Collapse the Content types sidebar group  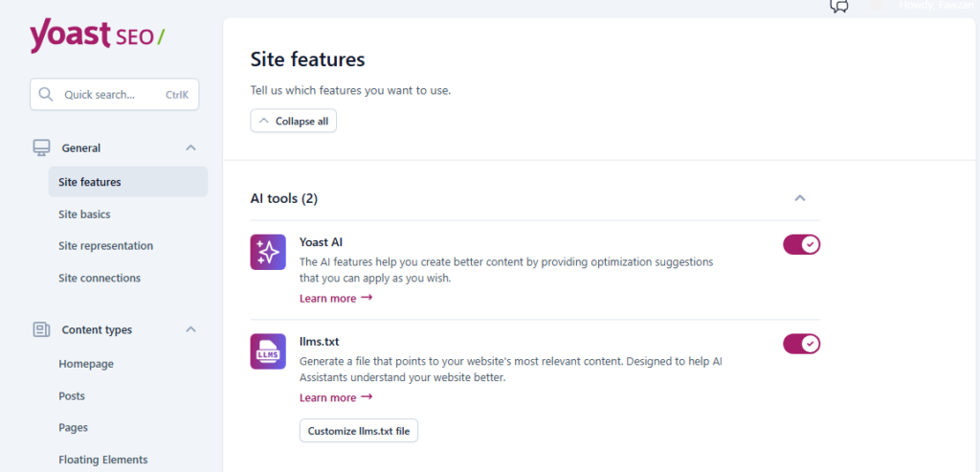pyautogui.click(x=190, y=330)
